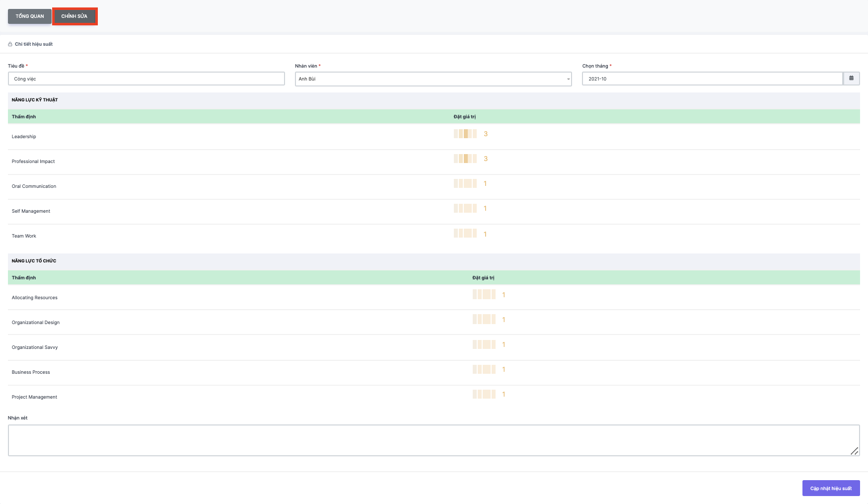Click the Cập nhật hiệu suất button
868x504 pixels.
pyautogui.click(x=831, y=488)
